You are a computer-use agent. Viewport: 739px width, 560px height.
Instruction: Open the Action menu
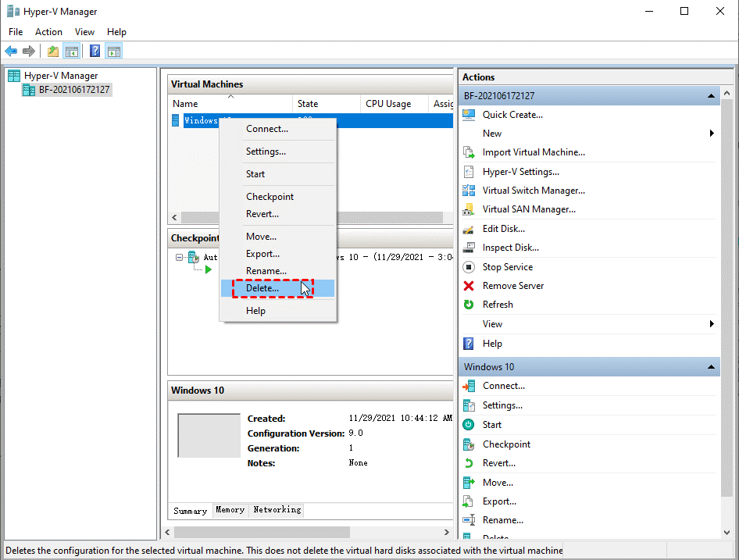48,31
